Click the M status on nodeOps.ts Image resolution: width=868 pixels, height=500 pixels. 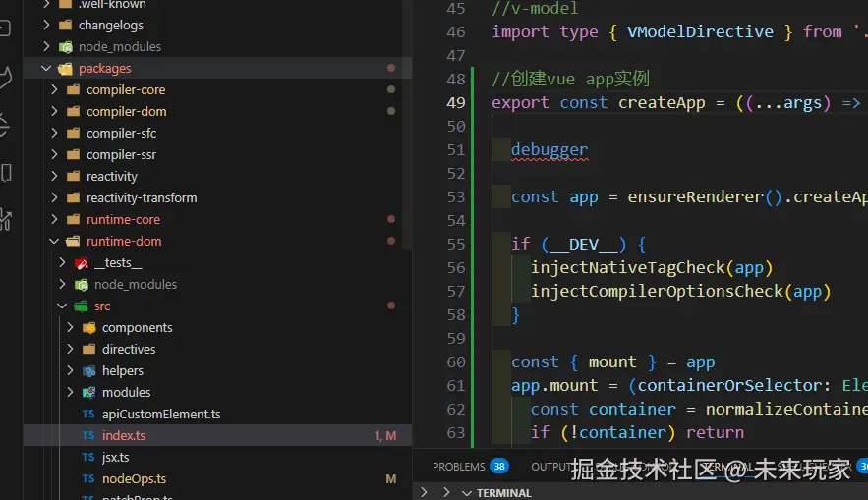(391, 479)
